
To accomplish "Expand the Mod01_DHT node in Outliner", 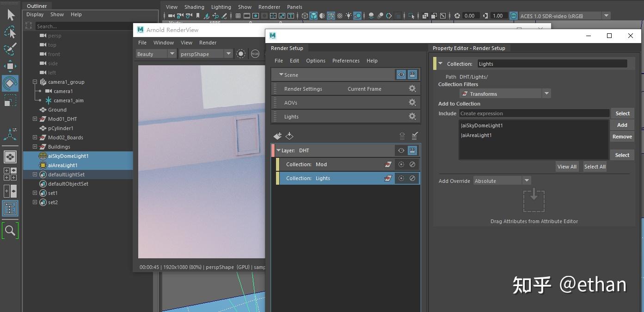I will pyautogui.click(x=35, y=119).
